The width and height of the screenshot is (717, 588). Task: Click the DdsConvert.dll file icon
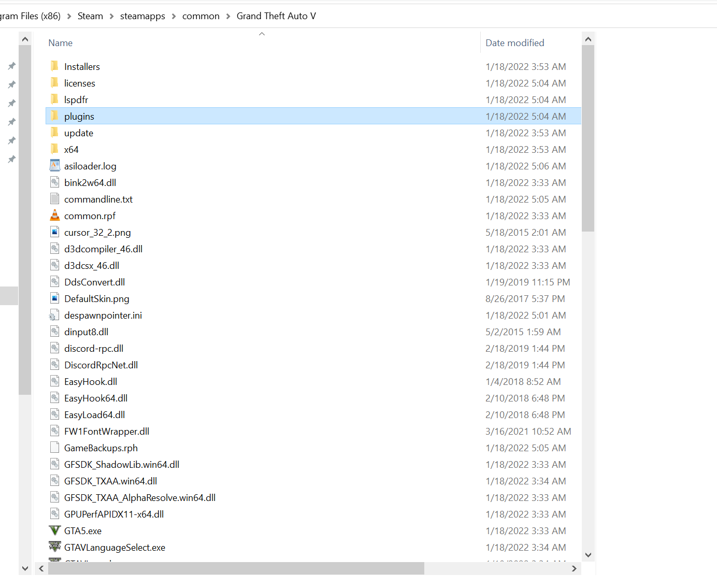click(x=54, y=281)
